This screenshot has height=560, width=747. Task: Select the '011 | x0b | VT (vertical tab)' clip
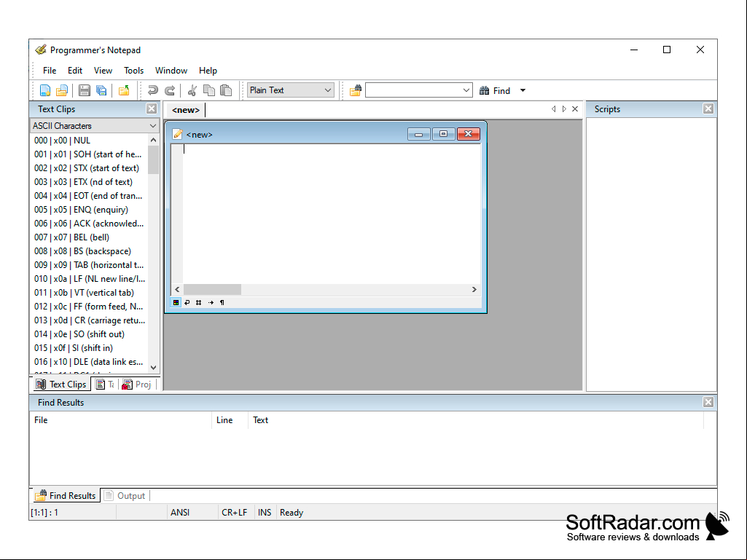tap(85, 293)
